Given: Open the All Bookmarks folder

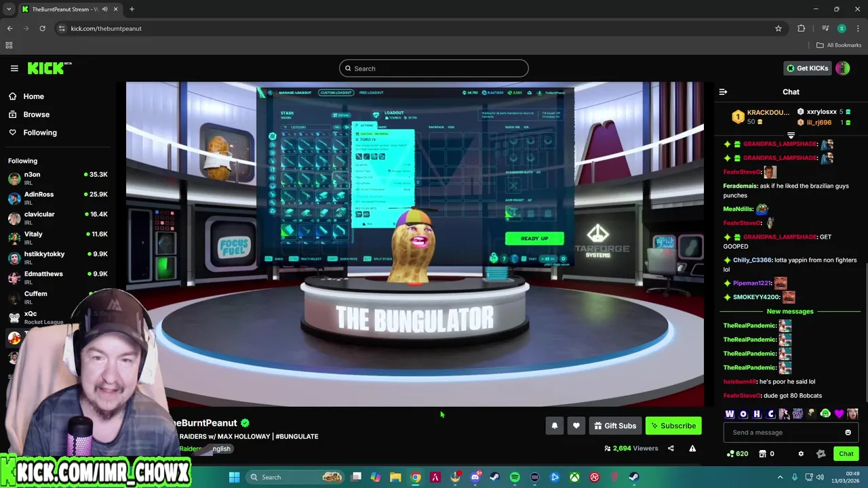Looking at the screenshot, I should [839, 45].
